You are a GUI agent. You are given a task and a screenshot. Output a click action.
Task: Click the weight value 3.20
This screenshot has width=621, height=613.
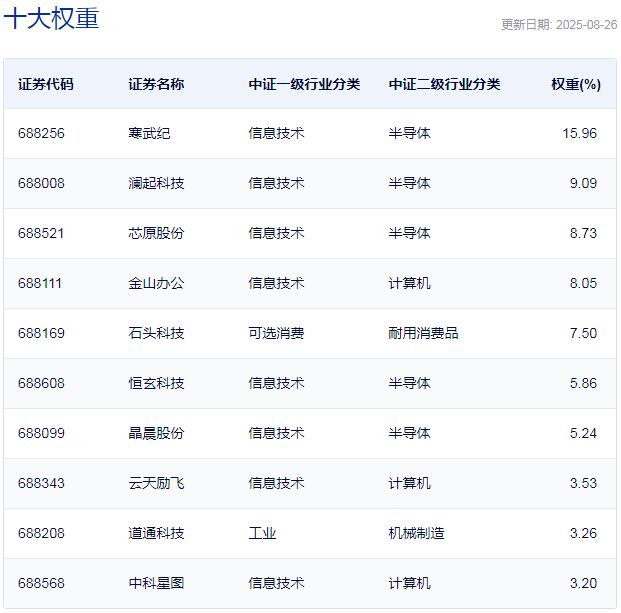(583, 583)
